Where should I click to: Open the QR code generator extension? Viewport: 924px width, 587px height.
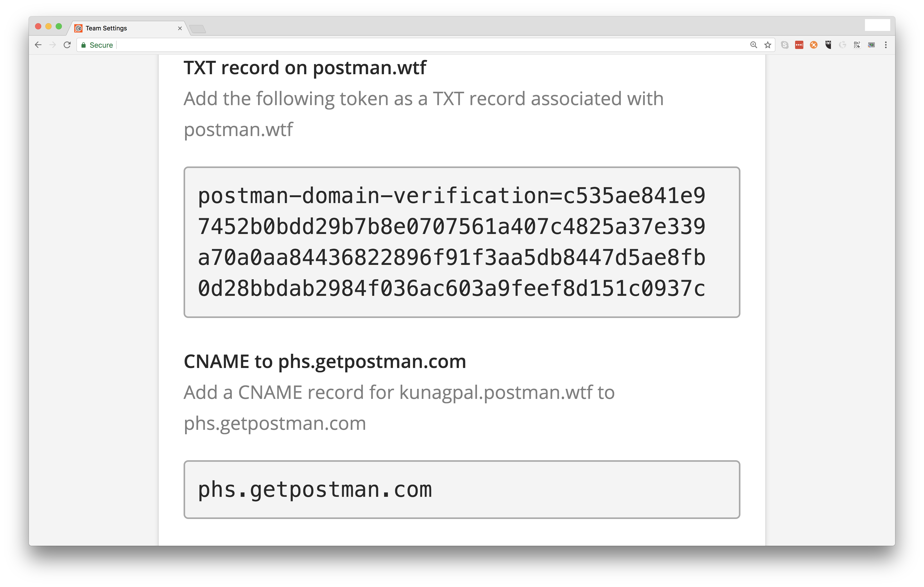point(857,45)
